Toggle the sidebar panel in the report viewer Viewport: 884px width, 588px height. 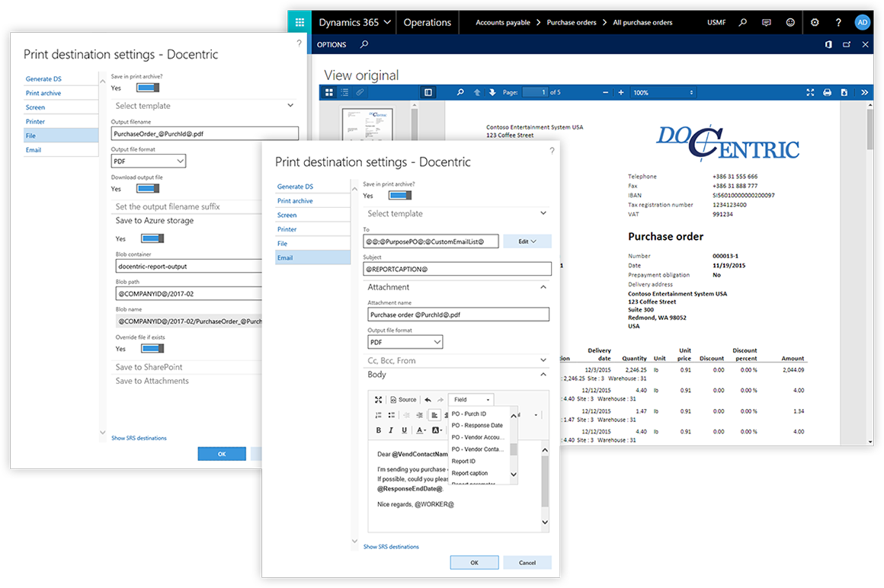pyautogui.click(x=428, y=92)
